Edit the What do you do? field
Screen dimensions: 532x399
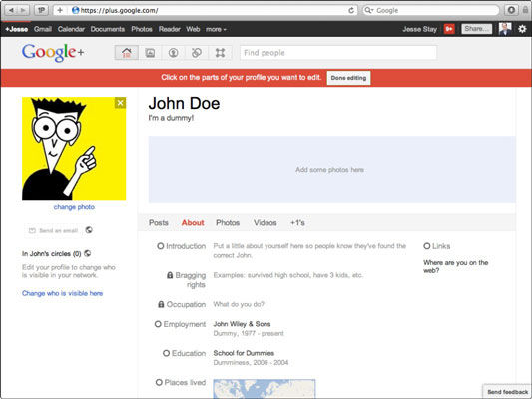(x=239, y=304)
